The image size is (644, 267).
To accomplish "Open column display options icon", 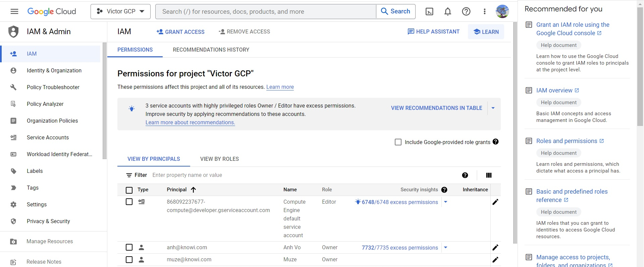I will tap(489, 175).
